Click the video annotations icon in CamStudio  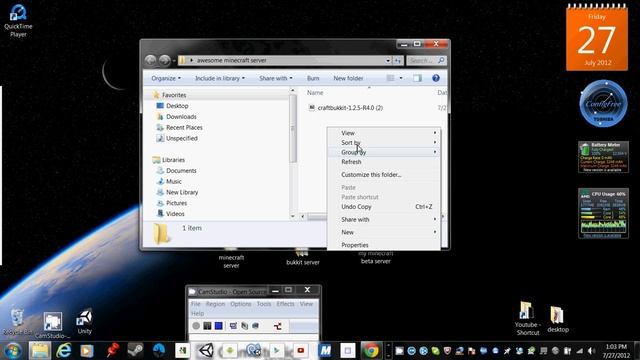point(256,326)
